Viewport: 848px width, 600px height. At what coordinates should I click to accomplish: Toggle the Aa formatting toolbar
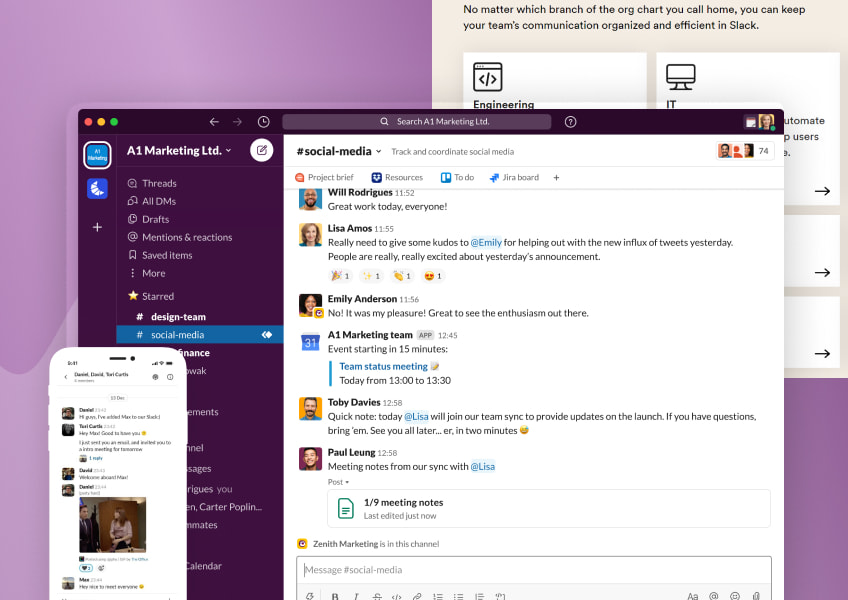click(693, 596)
